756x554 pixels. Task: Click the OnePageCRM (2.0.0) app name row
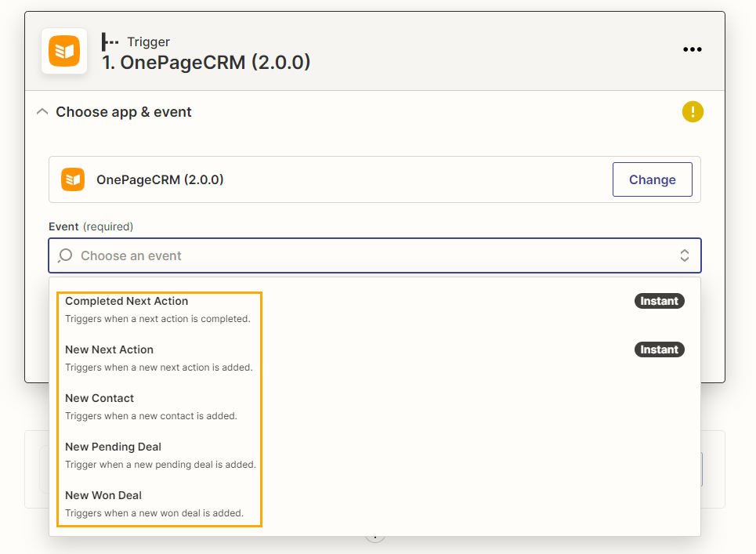pos(374,179)
